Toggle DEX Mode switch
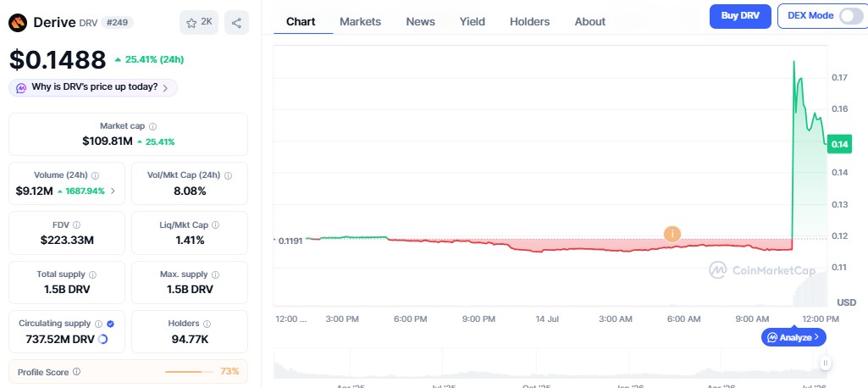 [849, 16]
